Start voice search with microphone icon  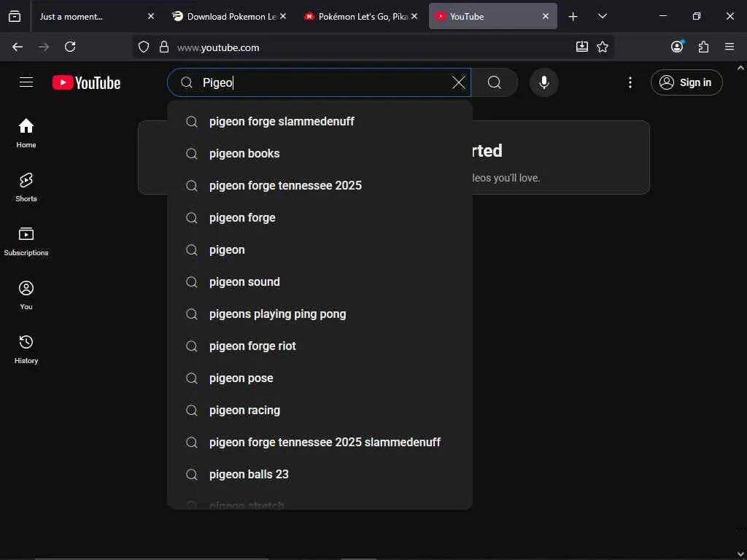point(543,82)
